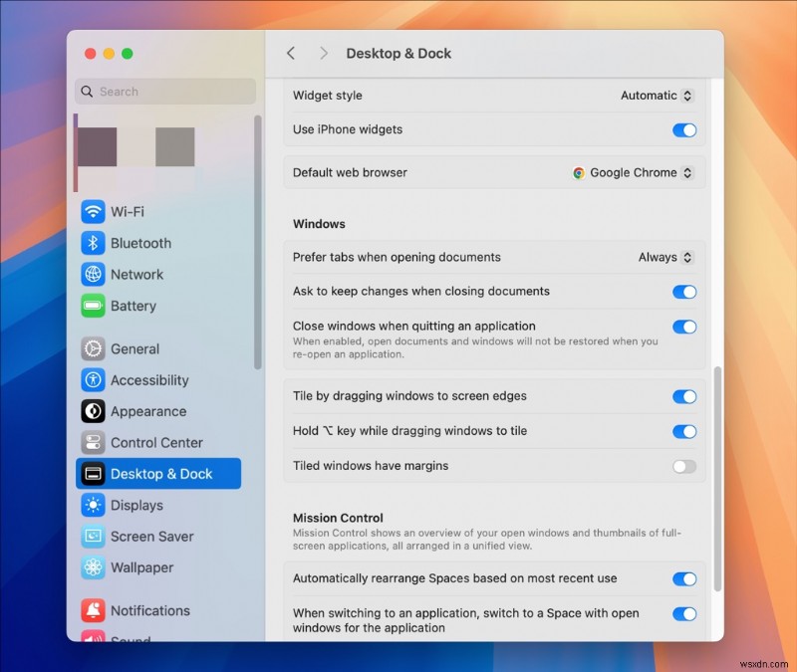Open Default web browser dropdown

coord(633,172)
